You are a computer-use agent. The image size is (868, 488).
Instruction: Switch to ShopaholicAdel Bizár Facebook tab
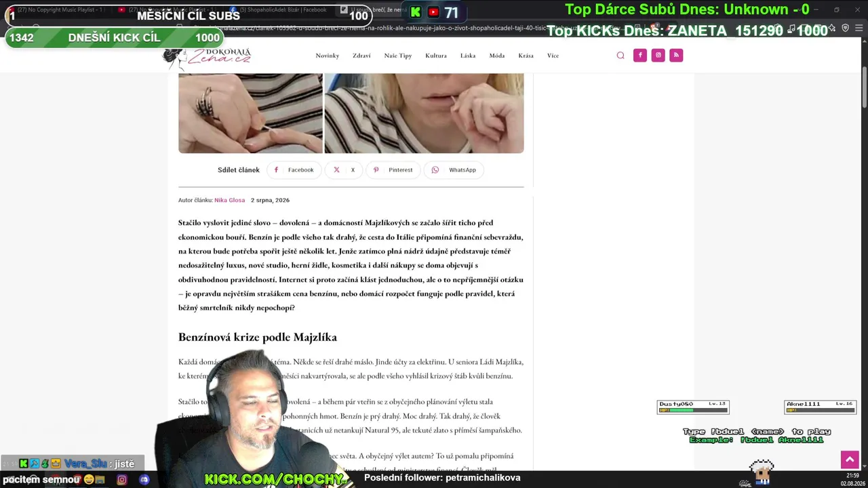[x=281, y=9]
